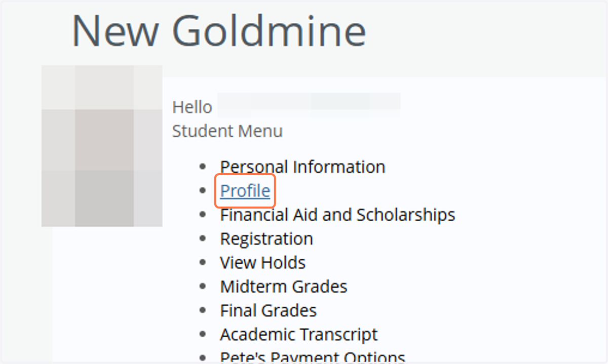
Task: Go to the Registration menu item
Action: [x=267, y=239]
